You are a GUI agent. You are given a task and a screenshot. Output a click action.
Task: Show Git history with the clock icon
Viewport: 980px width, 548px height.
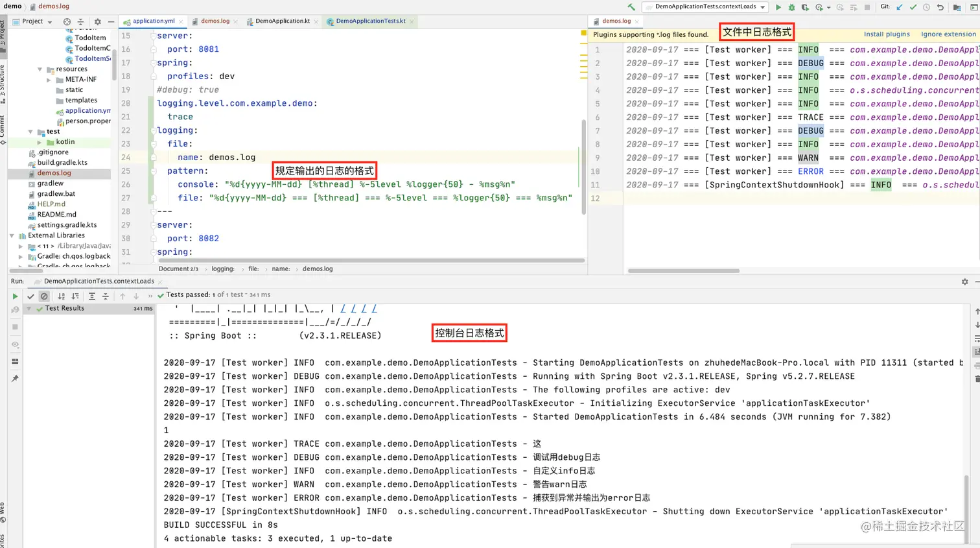click(x=926, y=7)
